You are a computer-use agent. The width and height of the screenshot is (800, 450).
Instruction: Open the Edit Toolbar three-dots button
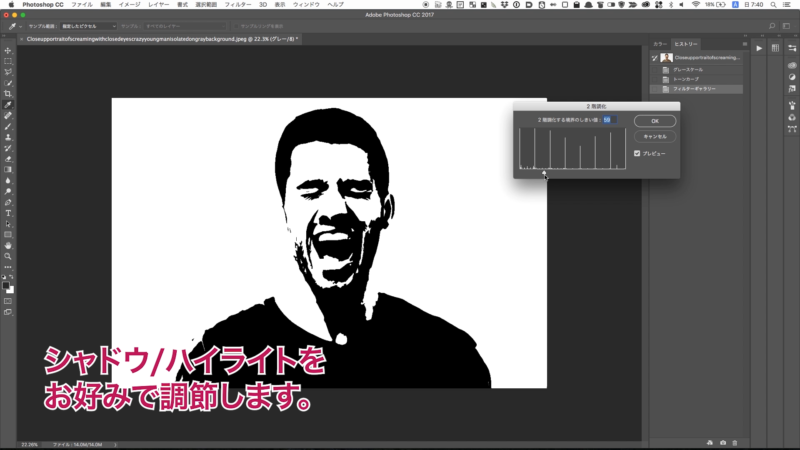tap(8, 267)
